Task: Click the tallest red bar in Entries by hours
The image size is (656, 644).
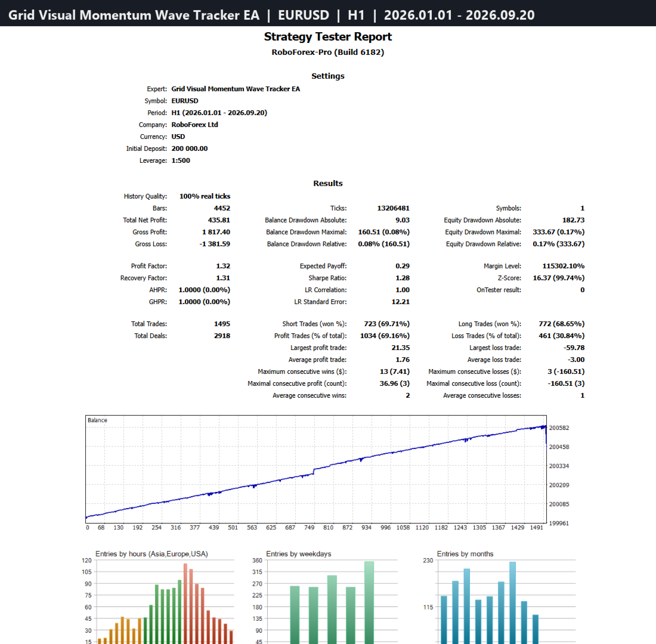Action: 185,603
